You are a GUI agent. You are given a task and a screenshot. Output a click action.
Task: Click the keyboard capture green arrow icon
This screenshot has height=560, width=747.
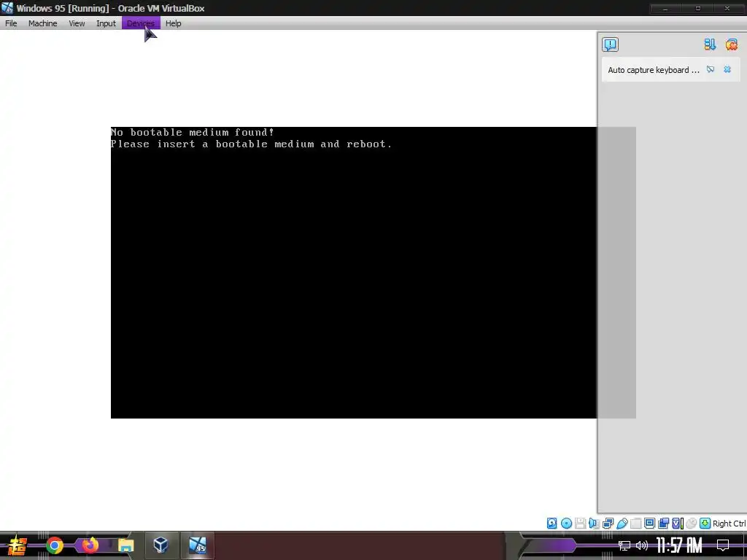tap(705, 524)
